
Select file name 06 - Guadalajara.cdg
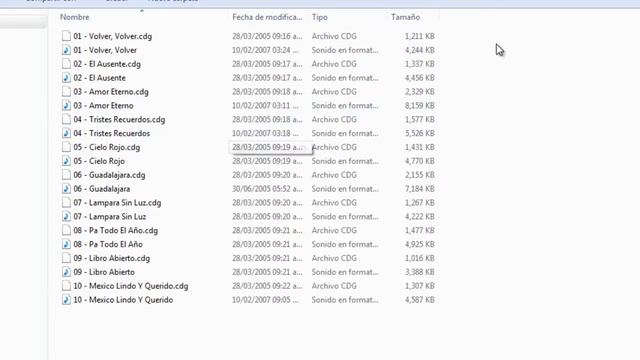109,175
